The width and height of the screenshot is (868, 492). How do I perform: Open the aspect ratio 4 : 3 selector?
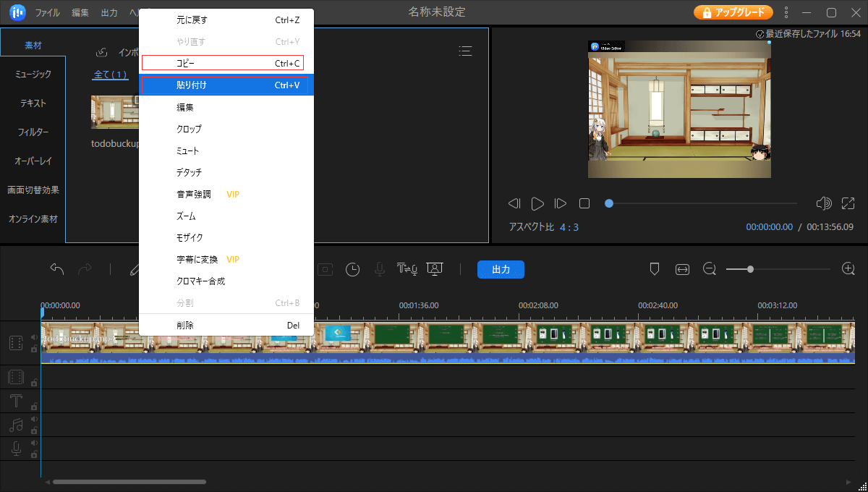click(569, 227)
